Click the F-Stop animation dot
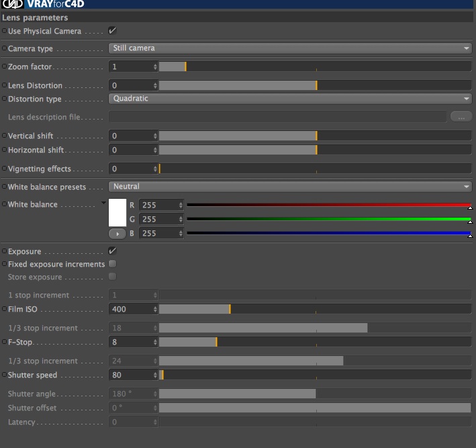The width and height of the screenshot is (476, 448). [x=4, y=342]
